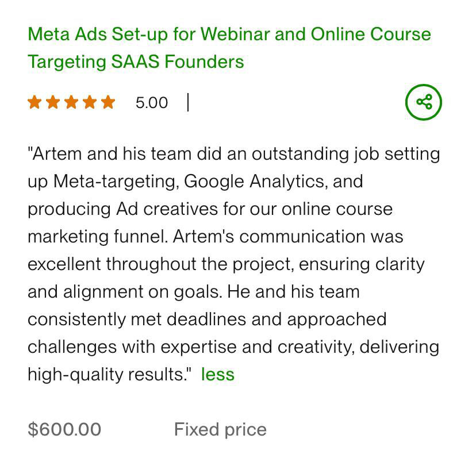Click the vertical divider beside the rating
Screen dimensions: 476x466
[x=188, y=103]
